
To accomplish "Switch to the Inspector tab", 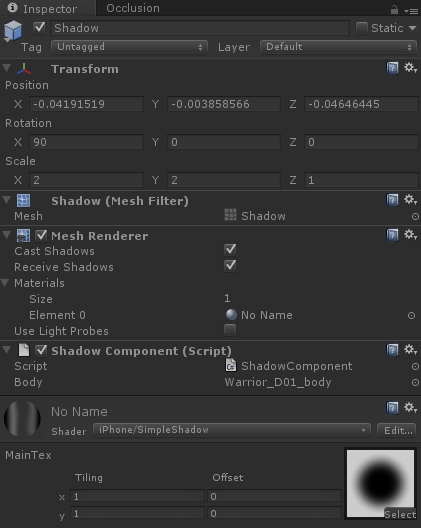I will click(48, 8).
